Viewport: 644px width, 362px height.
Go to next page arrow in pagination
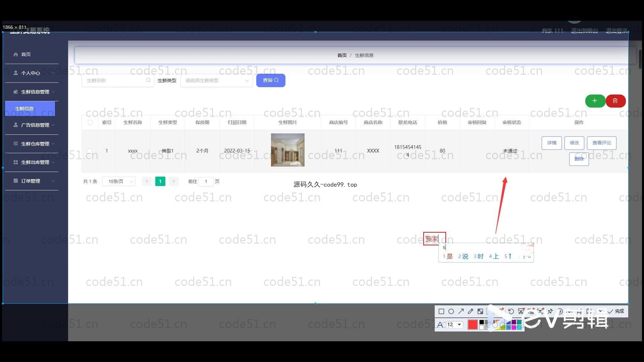coord(174,181)
